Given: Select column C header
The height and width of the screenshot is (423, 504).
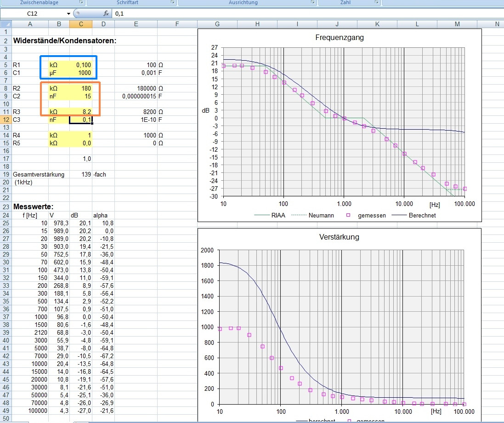Looking at the screenshot, I should (x=81, y=24).
